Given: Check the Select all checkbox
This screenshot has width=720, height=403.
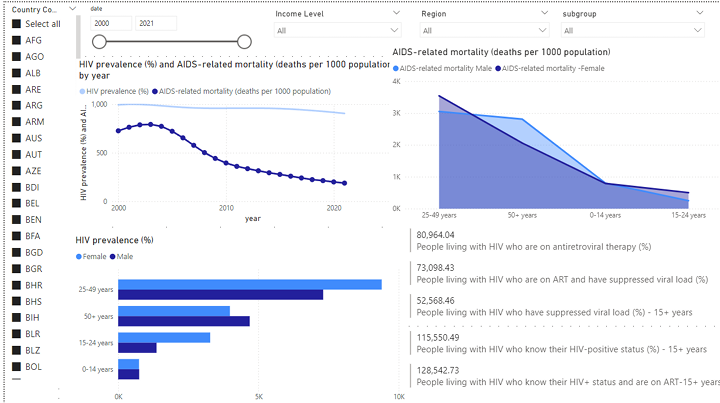Looking at the screenshot, I should click(x=17, y=24).
